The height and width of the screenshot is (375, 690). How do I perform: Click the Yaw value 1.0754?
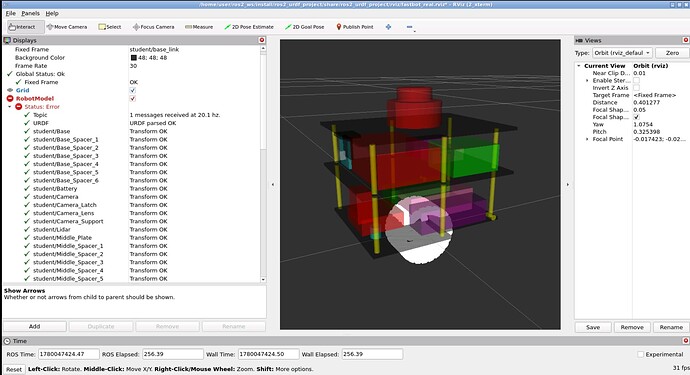coord(643,125)
